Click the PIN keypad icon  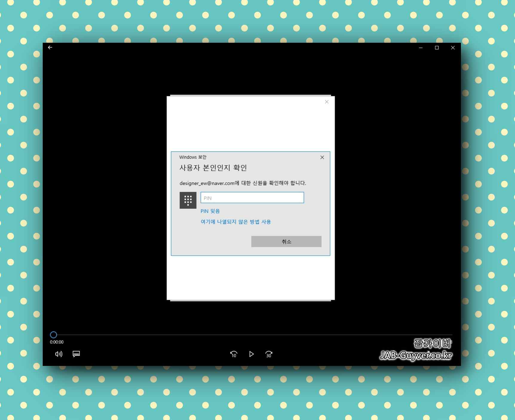click(x=188, y=200)
